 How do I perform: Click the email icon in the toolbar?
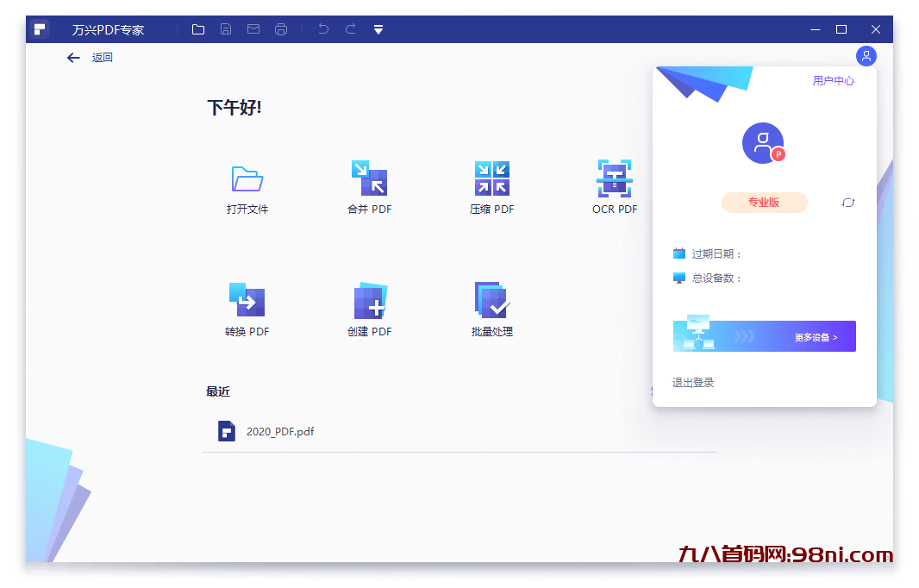pos(253,28)
